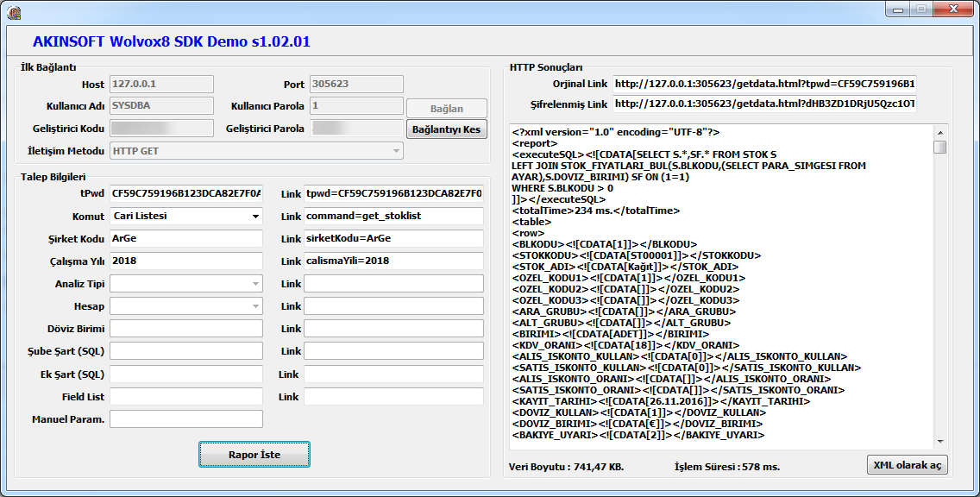980x497 pixels.
Task: Click the Link field showing sirketKodu=ArGe
Action: (393, 239)
